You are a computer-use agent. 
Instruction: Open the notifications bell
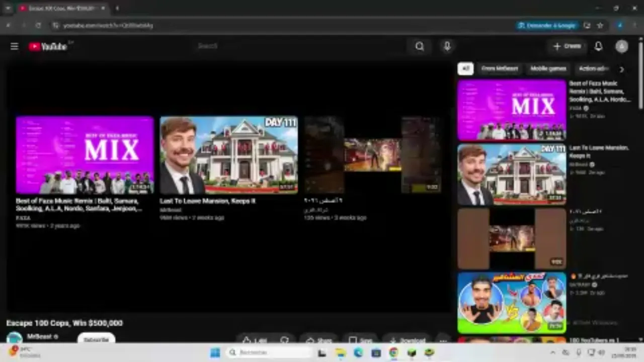(598, 46)
